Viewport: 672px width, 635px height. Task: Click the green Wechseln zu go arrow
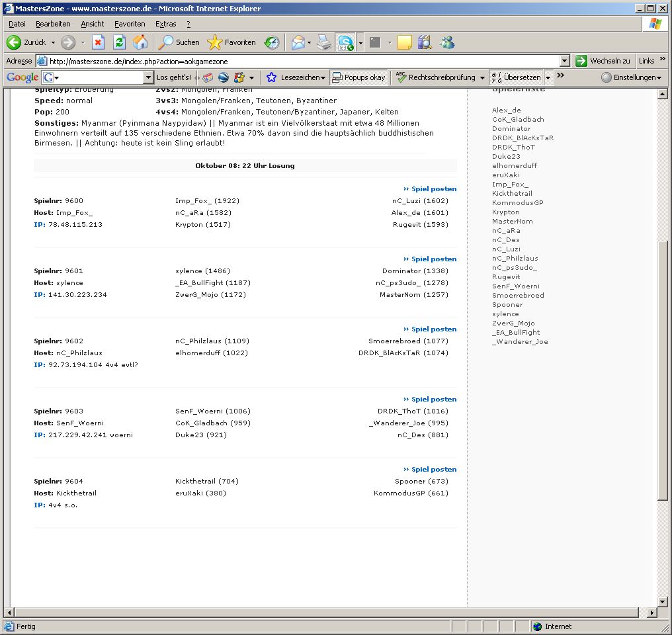tap(581, 61)
